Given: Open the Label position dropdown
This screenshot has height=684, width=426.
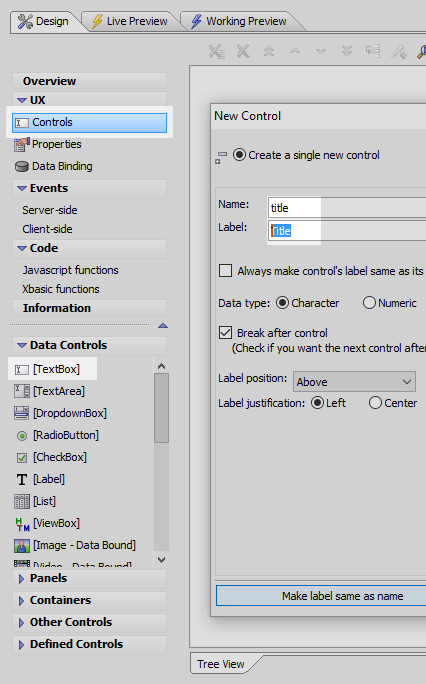Looking at the screenshot, I should (354, 382).
